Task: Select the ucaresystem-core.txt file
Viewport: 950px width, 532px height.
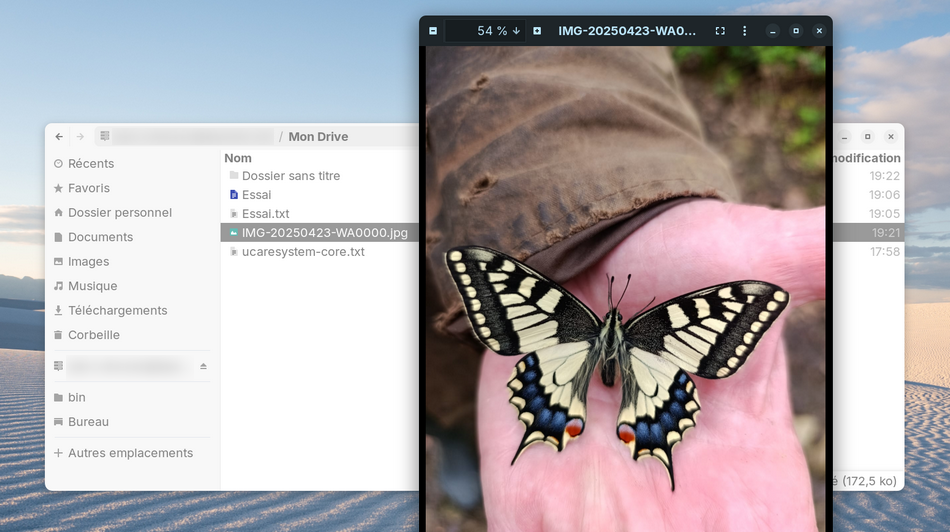Action: (x=302, y=252)
